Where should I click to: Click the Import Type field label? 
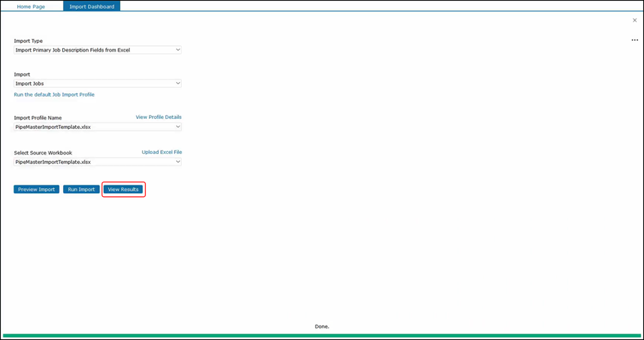coord(29,41)
